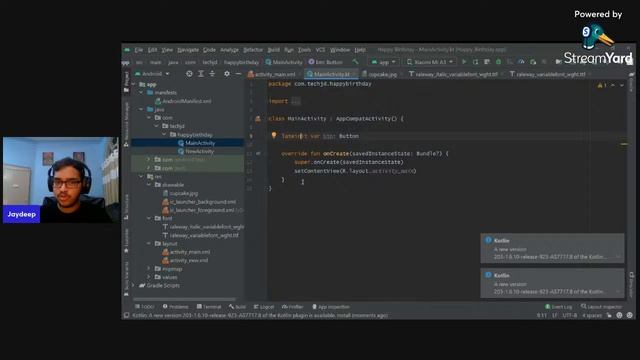Open the Navigate menu
The image size is (640, 360).
(188, 50)
